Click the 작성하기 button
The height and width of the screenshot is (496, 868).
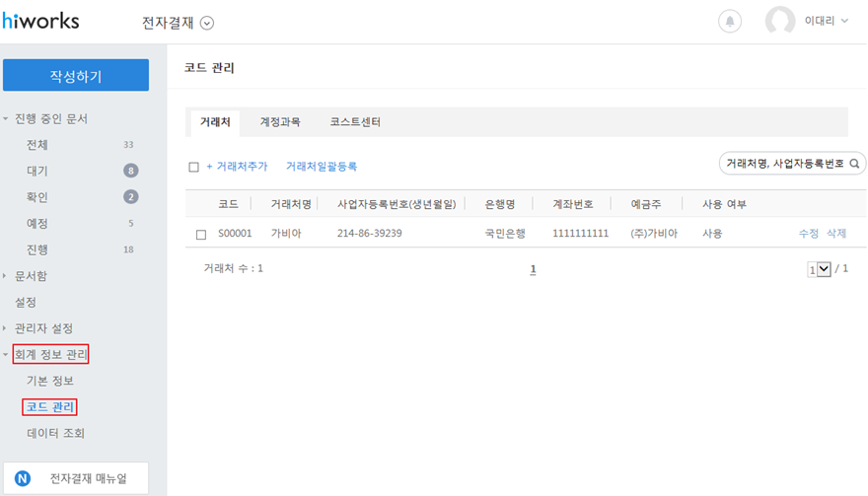click(x=76, y=75)
